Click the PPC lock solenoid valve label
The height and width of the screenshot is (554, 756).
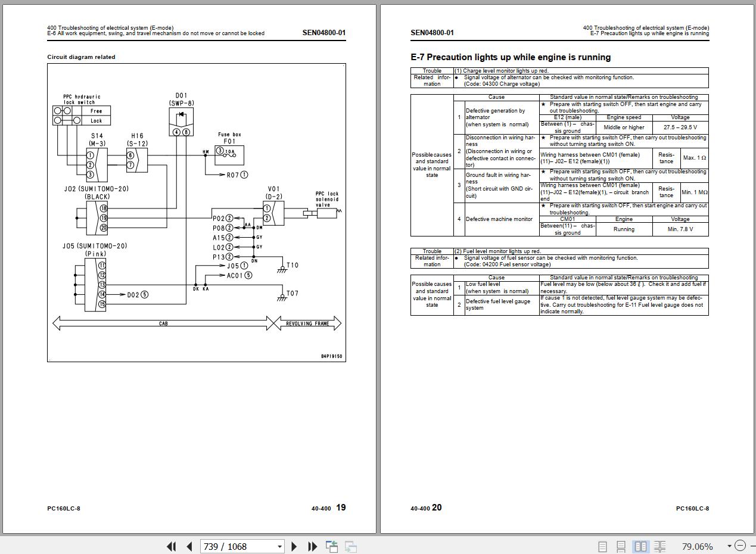pyautogui.click(x=327, y=200)
